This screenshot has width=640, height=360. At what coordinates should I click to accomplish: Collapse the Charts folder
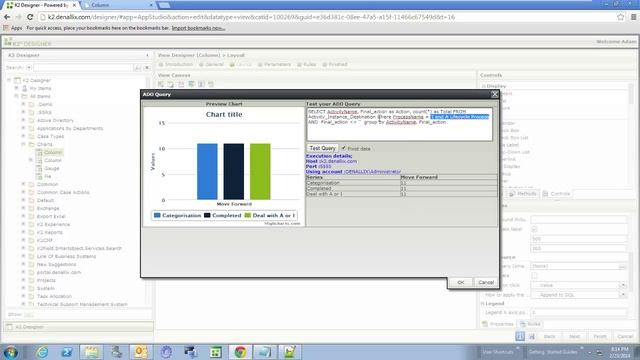coord(23,144)
